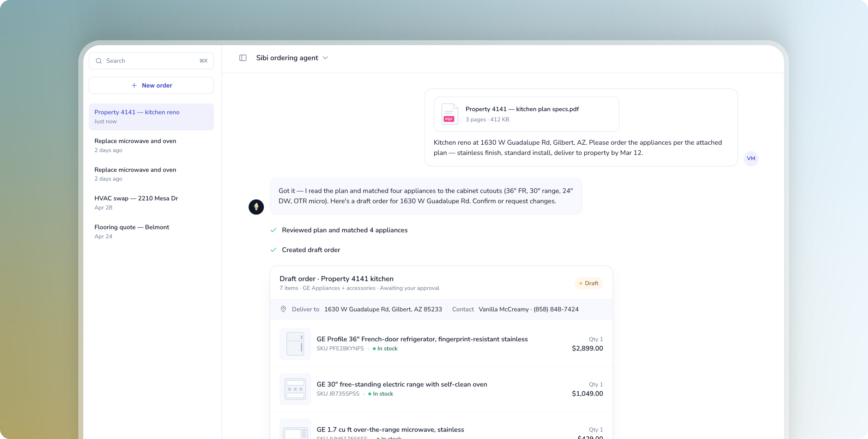Open the first Replace microwave and oven chat
This screenshot has height=439, width=868.
(x=151, y=145)
